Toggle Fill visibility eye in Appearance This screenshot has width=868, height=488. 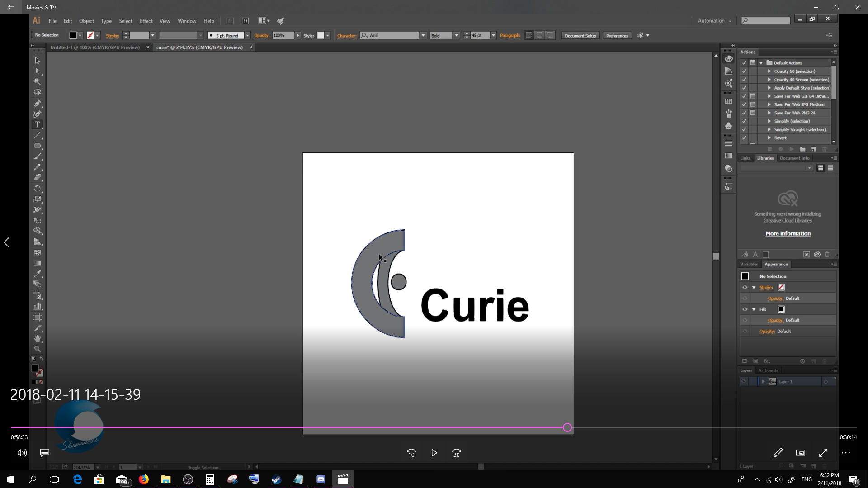pyautogui.click(x=745, y=309)
